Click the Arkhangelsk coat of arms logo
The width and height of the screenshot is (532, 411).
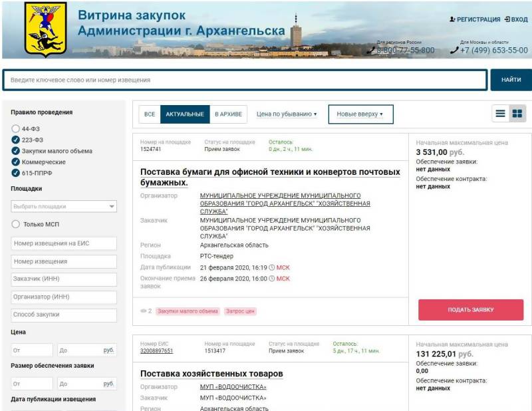45,29
